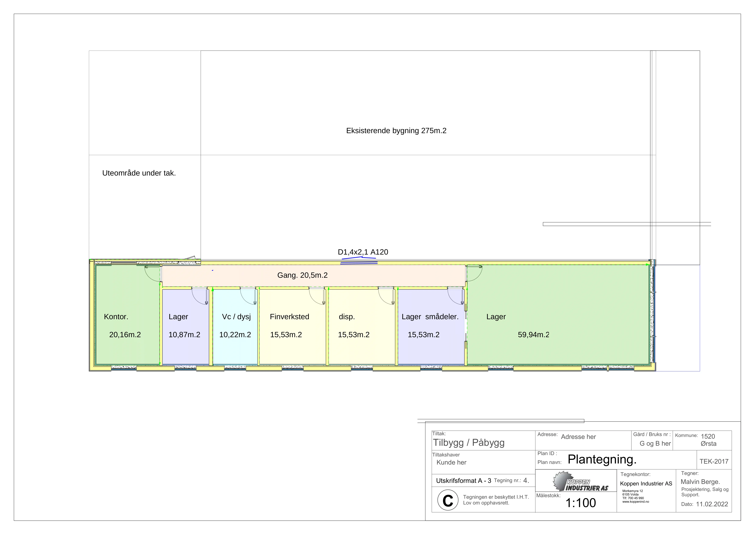Select the 'Koppen Industrier AS' office name text

click(x=646, y=484)
